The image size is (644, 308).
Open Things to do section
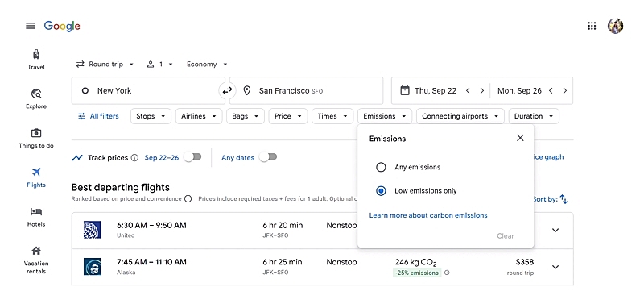[36, 138]
